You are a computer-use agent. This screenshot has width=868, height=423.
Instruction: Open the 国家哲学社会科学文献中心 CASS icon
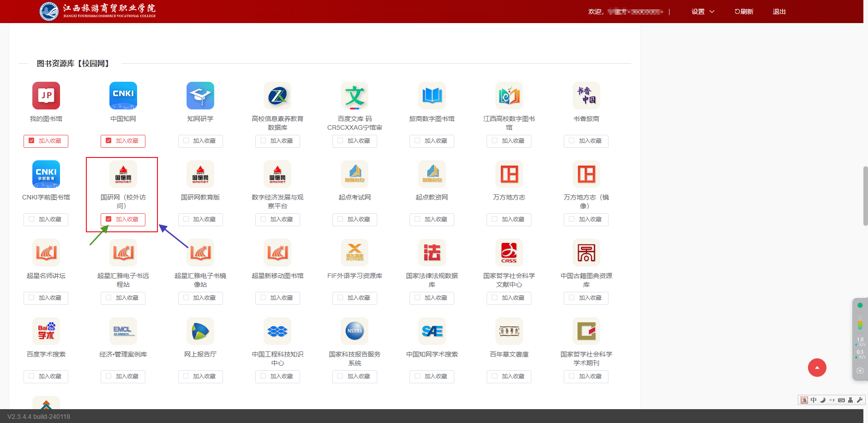point(509,253)
